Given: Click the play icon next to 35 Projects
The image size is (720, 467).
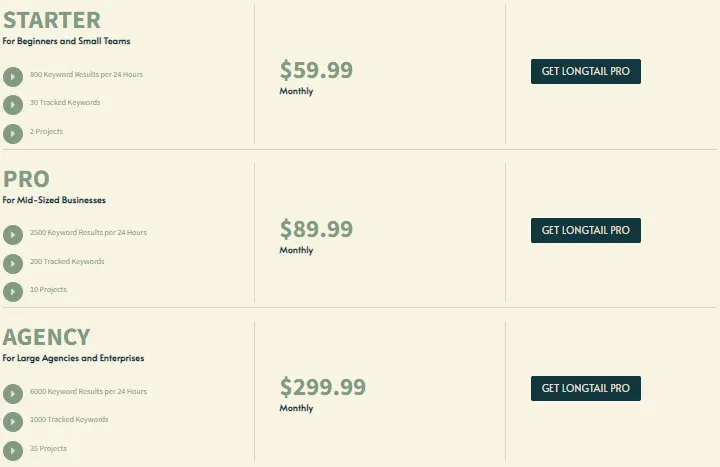Looking at the screenshot, I should tap(13, 451).
